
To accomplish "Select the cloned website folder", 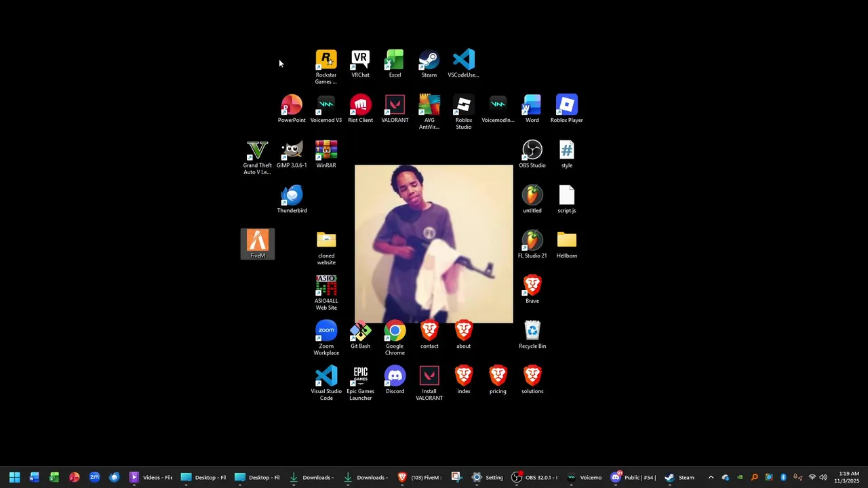I will pos(326,248).
